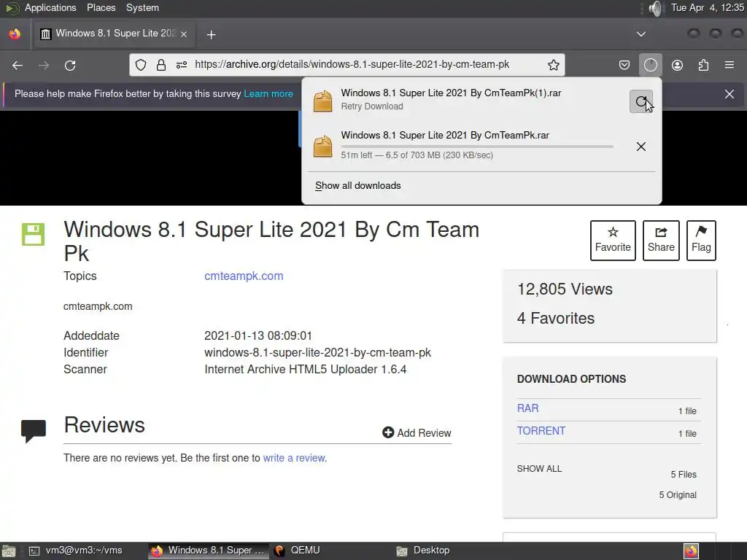Click the download progress bar for CmTeamPk.rar
This screenshot has width=747, height=560.
point(477,146)
